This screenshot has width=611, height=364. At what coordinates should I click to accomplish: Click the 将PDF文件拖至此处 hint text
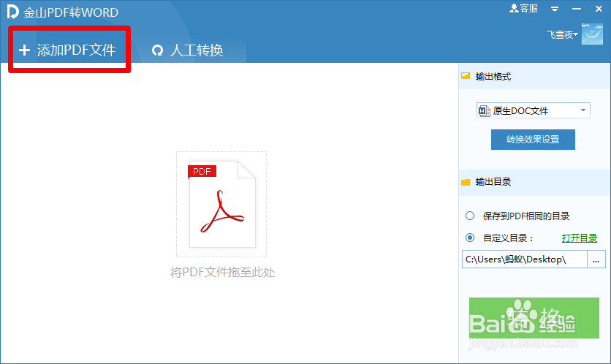click(x=222, y=272)
